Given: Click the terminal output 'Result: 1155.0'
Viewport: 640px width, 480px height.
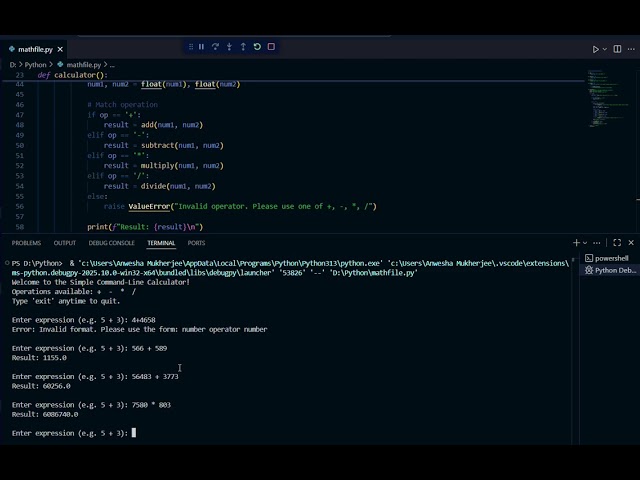Looking at the screenshot, I should [x=39, y=358].
